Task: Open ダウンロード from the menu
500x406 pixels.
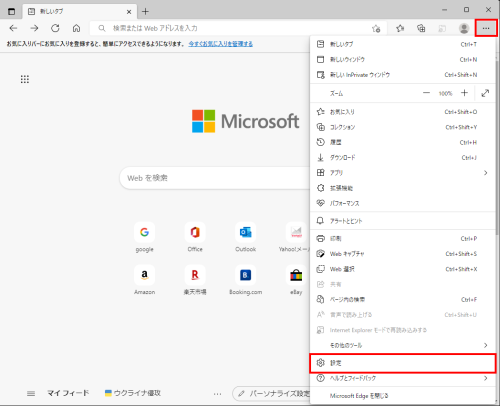Action: 402,157
